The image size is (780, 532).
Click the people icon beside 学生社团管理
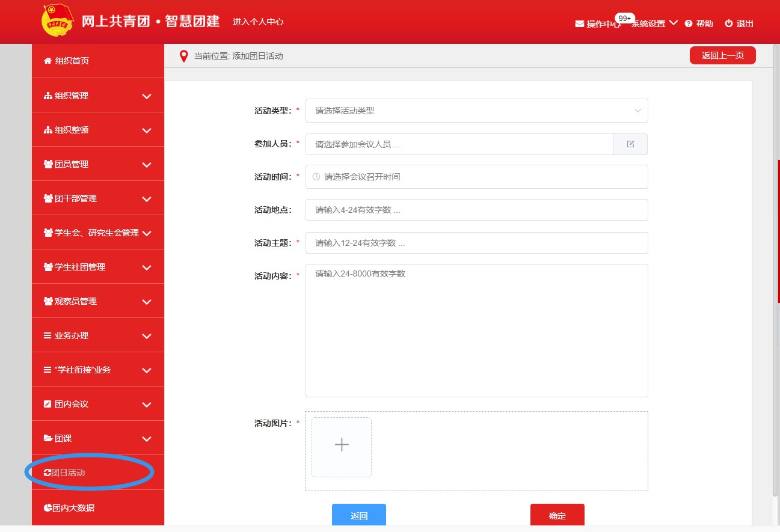tap(49, 267)
